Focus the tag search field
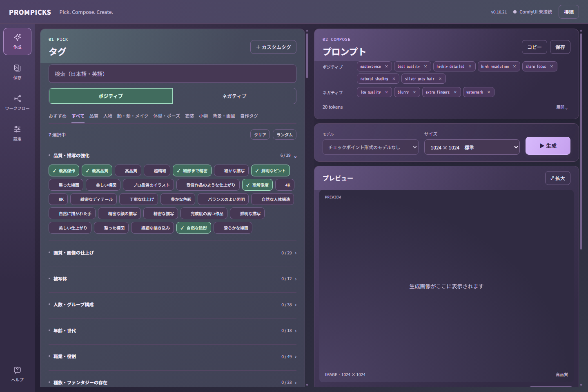This screenshot has height=392, width=588. coord(172,74)
